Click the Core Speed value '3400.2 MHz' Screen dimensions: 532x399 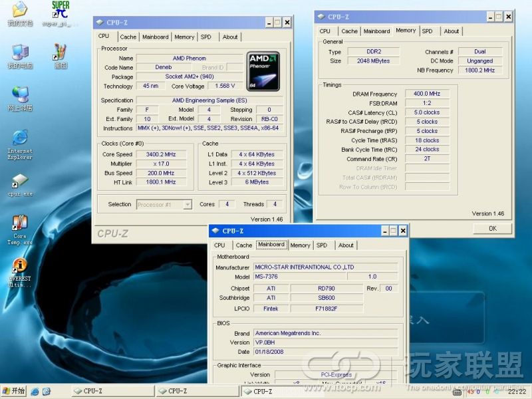[161, 154]
